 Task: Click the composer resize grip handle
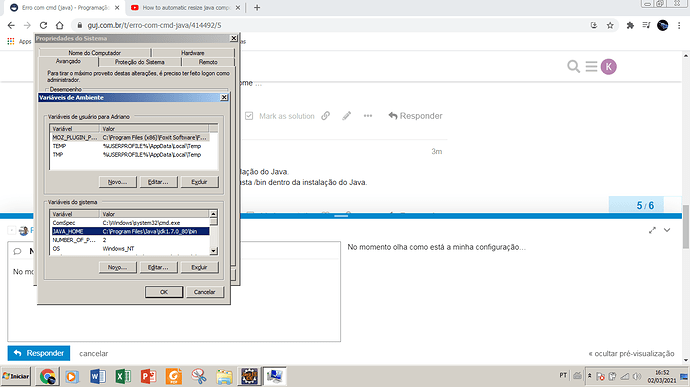tap(341, 216)
